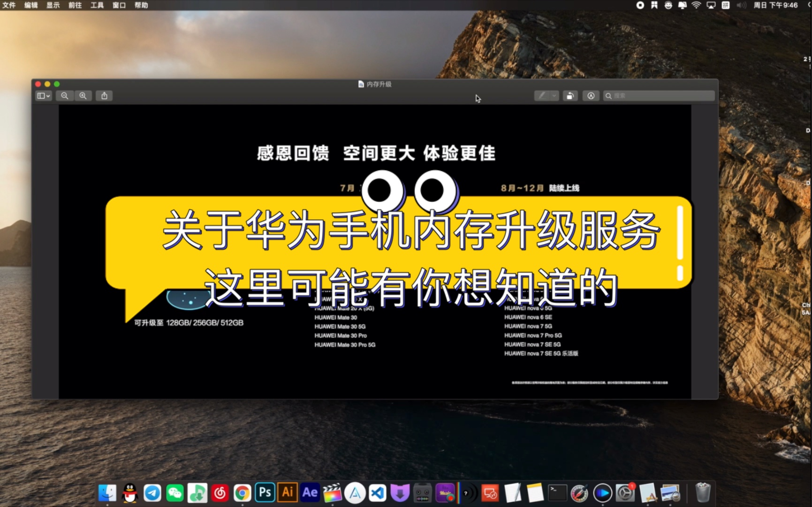Open Visual Studio Code from Dock
The width and height of the screenshot is (812, 507).
point(378,493)
